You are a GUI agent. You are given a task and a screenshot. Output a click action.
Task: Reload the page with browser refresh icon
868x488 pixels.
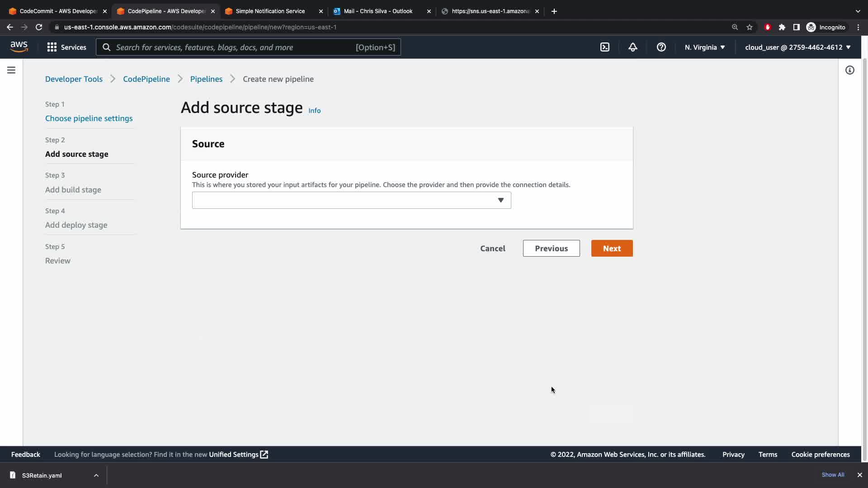point(39,27)
